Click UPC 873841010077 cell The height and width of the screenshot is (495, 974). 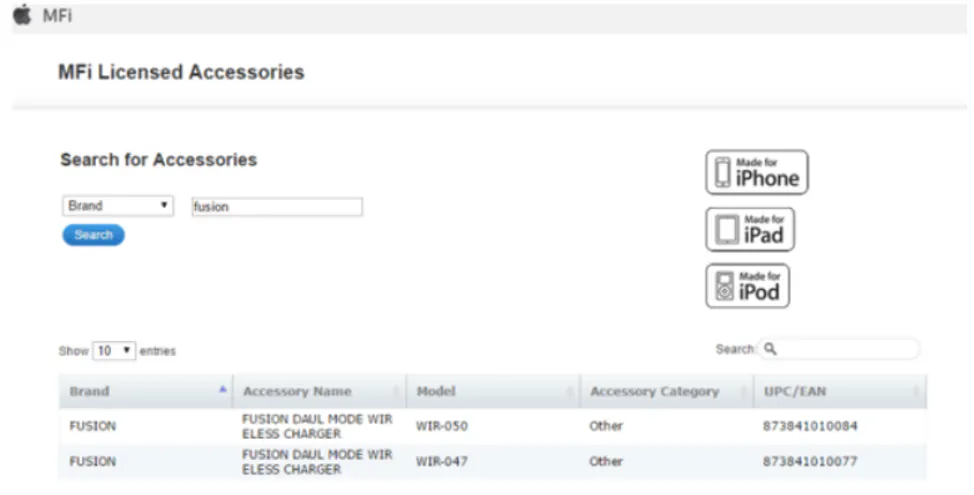[810, 462]
